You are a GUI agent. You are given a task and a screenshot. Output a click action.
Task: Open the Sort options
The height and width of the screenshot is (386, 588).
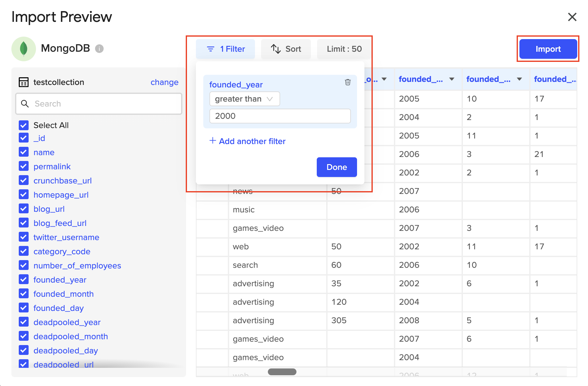(x=286, y=49)
